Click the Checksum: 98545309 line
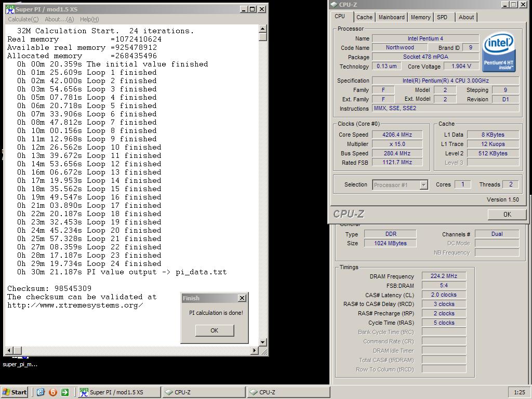 [x=49, y=288]
